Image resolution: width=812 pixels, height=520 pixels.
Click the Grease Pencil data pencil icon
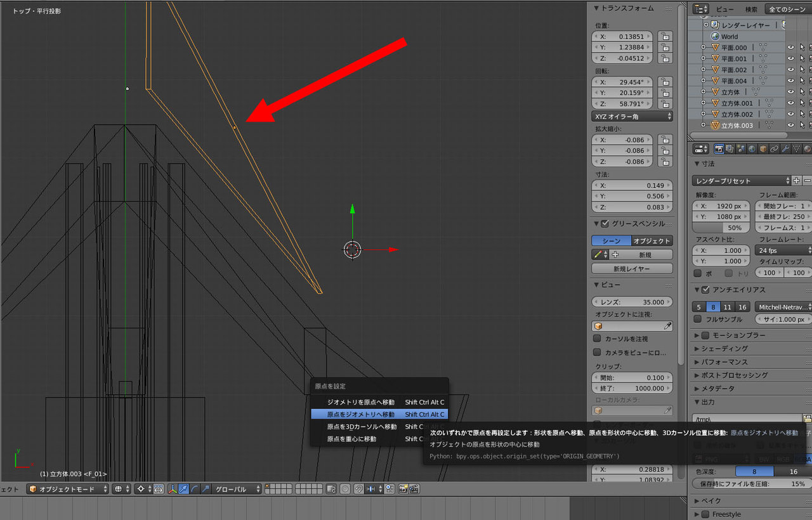[597, 254]
